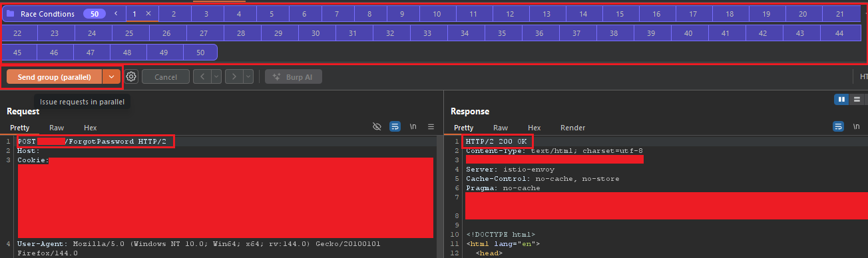
Task: Open the Repeater settings gear icon
Action: click(131, 77)
